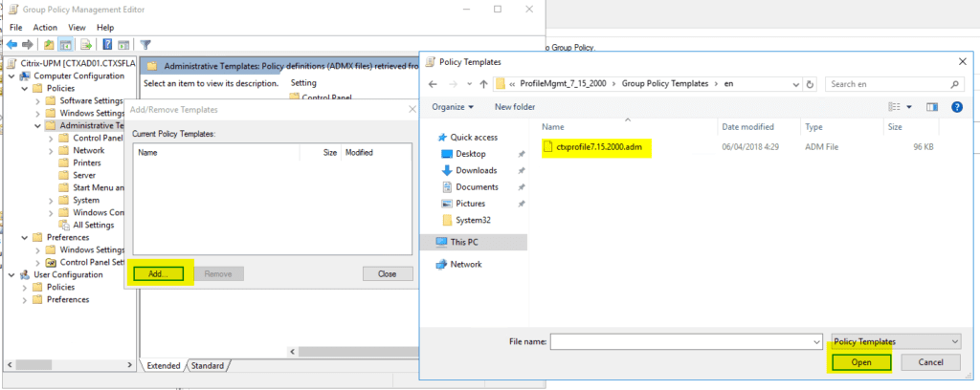Expand the Control Panel tree node
The image size is (980, 390).
(x=52, y=138)
